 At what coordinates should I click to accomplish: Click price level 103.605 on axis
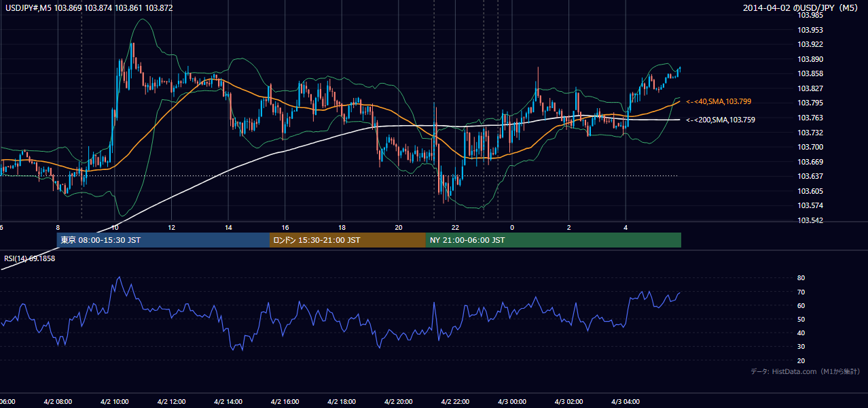(x=811, y=191)
